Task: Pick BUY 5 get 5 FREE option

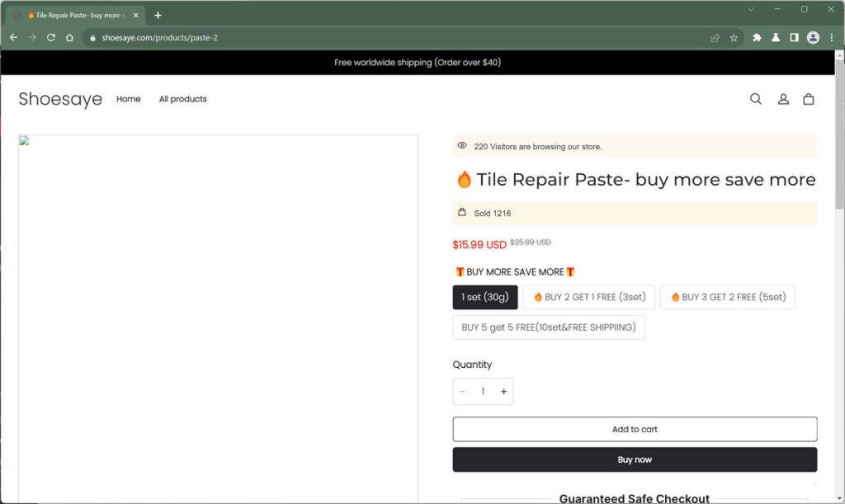Action: pos(549,327)
